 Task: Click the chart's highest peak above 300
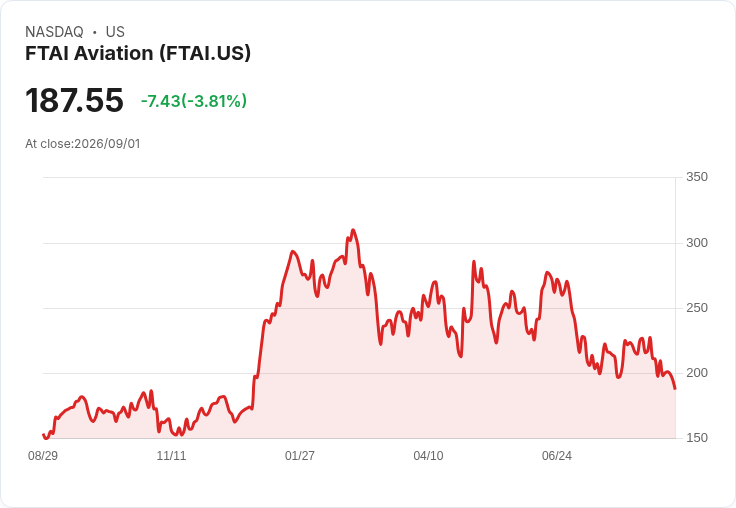tap(353, 230)
